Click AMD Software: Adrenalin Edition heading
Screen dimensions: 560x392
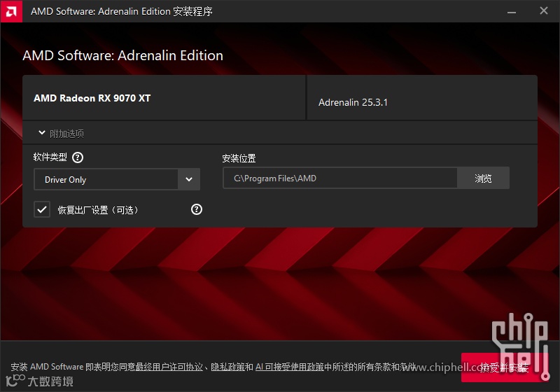pos(123,56)
